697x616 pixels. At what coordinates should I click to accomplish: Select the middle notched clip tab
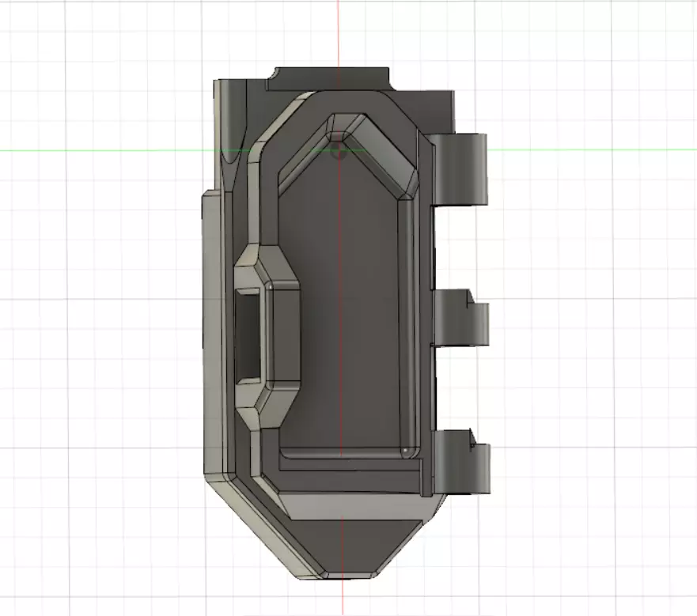460,318
